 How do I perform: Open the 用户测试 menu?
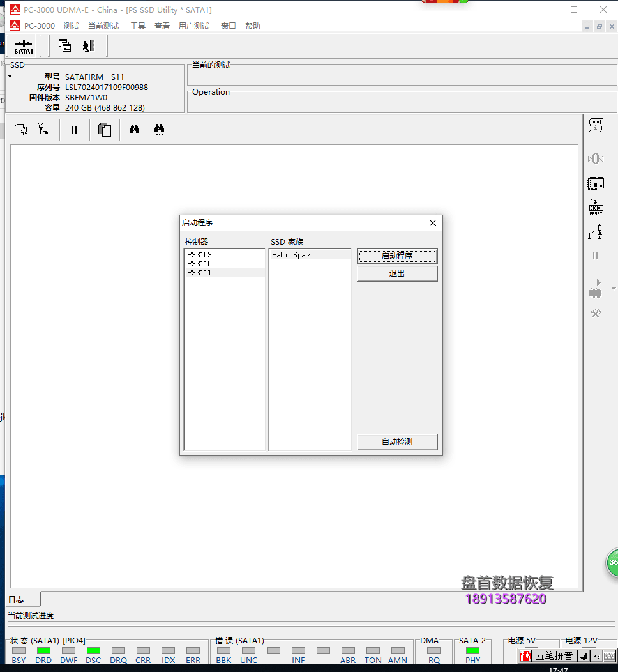coord(194,26)
